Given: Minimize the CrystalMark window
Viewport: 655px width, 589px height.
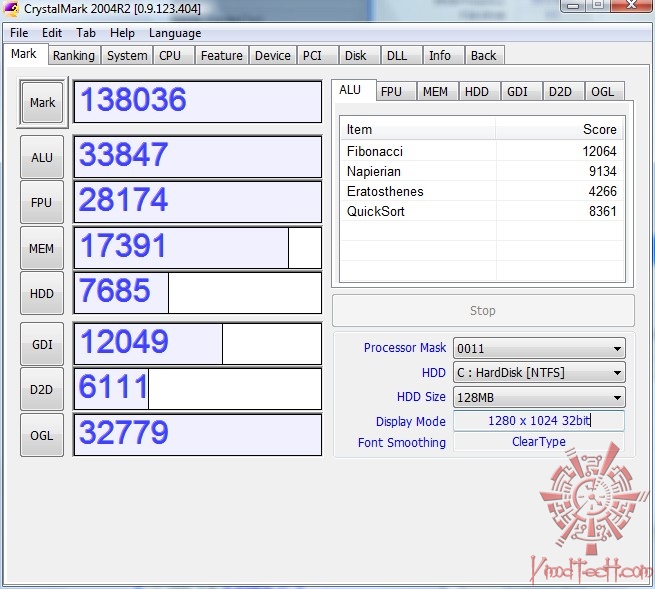Looking at the screenshot, I should (x=574, y=5).
